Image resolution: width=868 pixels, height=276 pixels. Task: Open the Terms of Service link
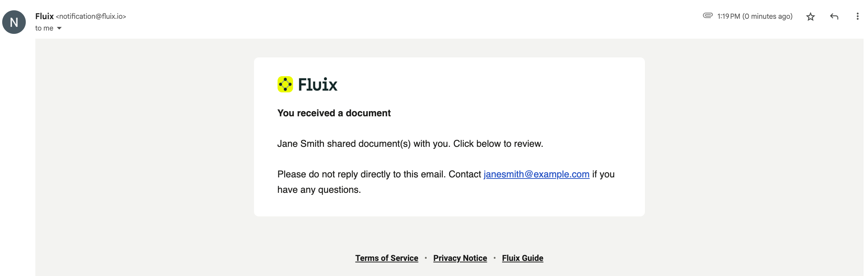coord(387,258)
